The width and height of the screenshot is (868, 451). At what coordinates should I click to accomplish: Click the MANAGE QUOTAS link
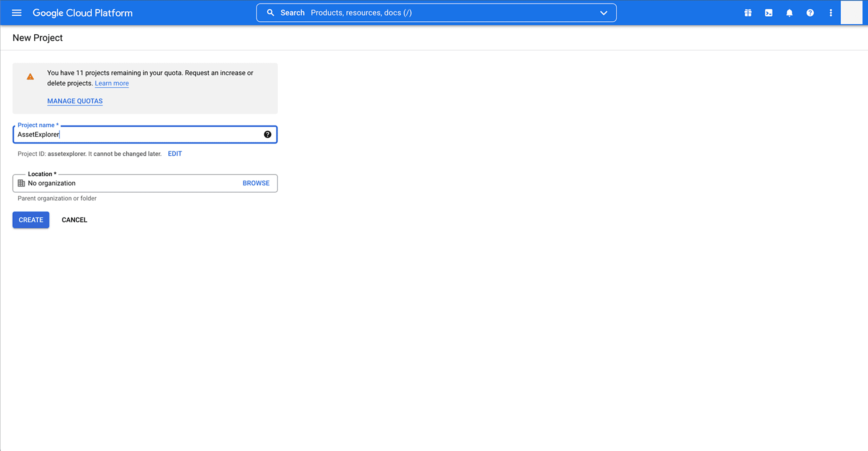(75, 101)
